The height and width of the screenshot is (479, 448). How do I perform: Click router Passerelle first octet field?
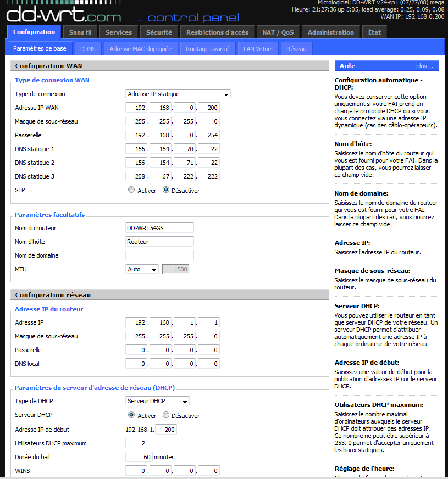tap(136, 350)
